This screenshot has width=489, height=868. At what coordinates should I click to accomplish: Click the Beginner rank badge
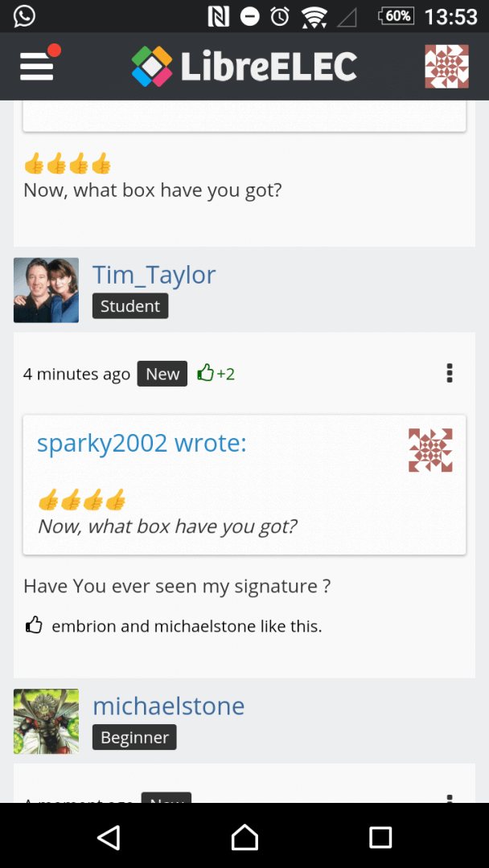(134, 737)
